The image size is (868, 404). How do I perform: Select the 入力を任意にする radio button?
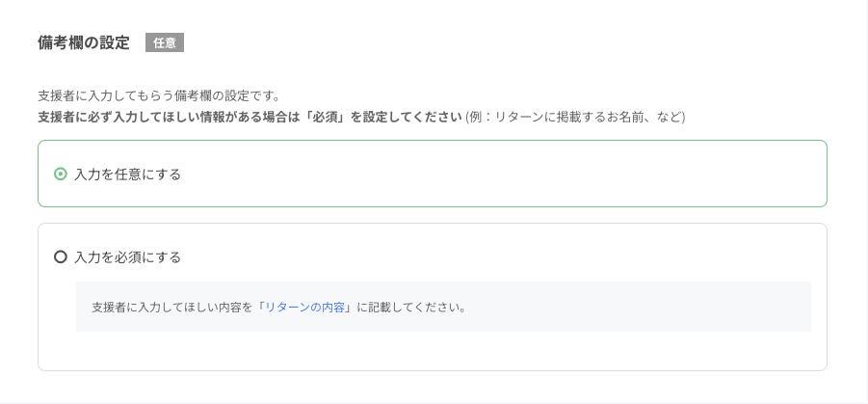coord(61,175)
